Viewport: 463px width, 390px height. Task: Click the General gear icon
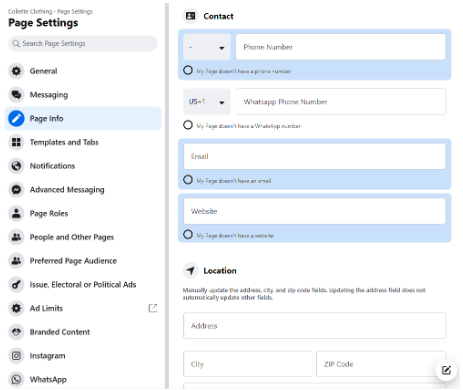pos(16,71)
